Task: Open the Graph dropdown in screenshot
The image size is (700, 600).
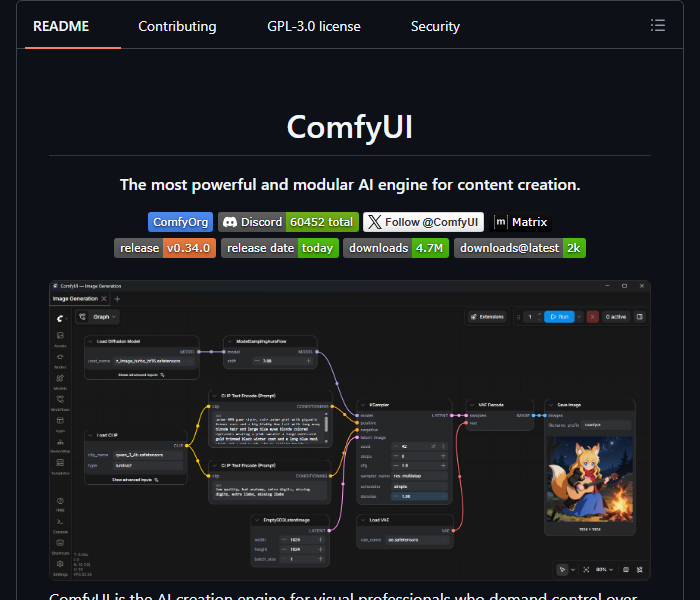Action: [104, 317]
